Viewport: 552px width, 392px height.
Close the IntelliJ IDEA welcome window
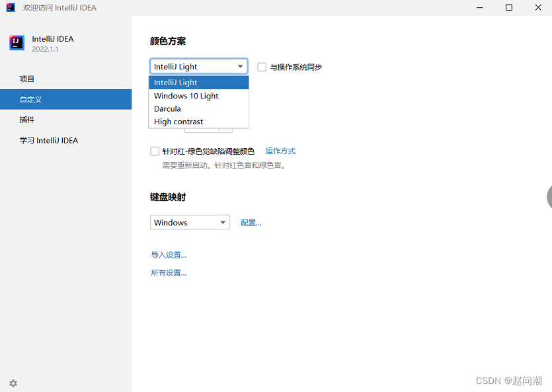pyautogui.click(x=537, y=8)
